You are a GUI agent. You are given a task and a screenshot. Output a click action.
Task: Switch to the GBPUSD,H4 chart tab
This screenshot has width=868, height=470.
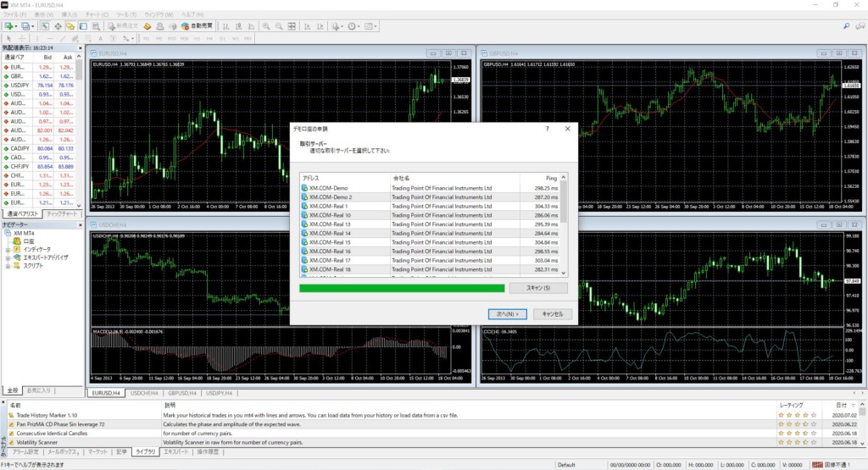[182, 393]
